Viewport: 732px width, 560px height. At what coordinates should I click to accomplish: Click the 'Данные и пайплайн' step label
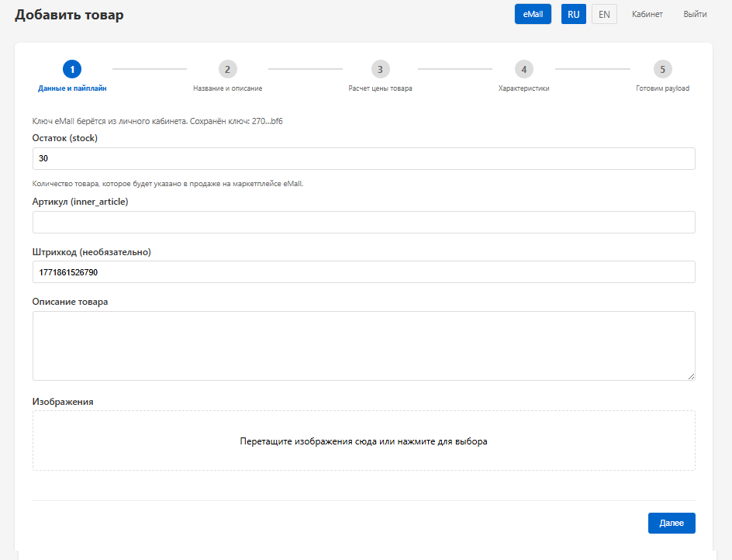(72, 88)
